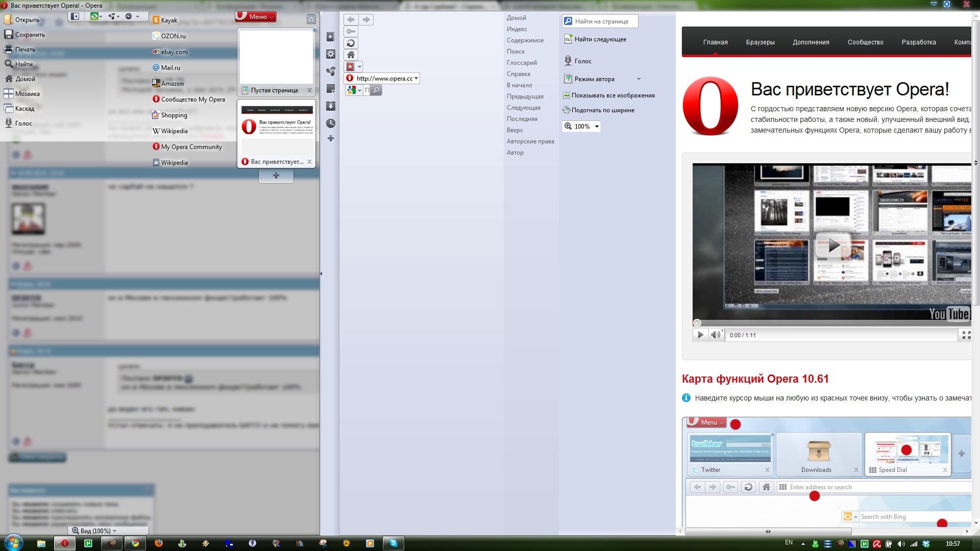Click the video mute speaker button
980x551 pixels.
(716, 335)
